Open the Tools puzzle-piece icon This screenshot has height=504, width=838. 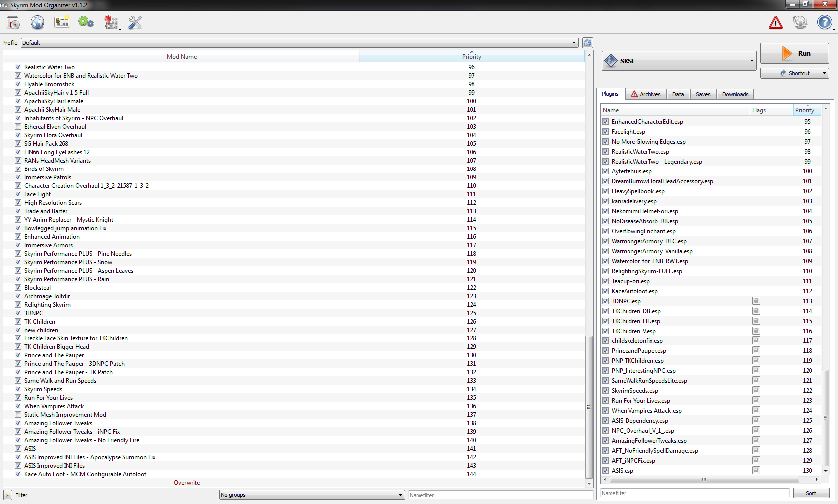pos(110,23)
